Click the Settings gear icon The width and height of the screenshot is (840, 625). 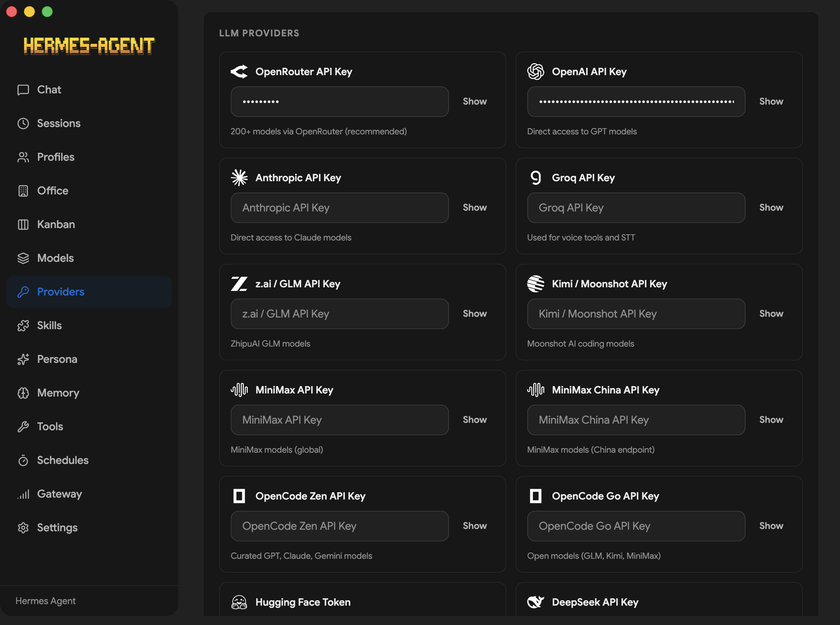[x=23, y=528]
